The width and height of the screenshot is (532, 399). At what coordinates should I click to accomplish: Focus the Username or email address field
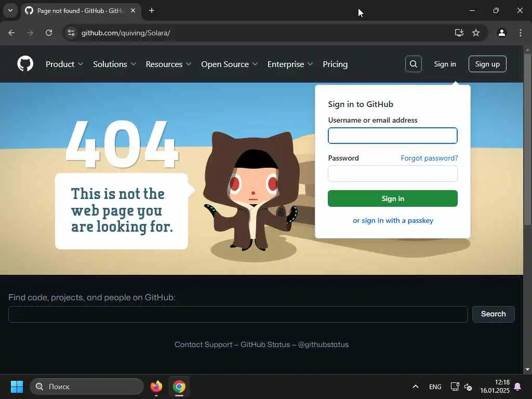tap(393, 136)
